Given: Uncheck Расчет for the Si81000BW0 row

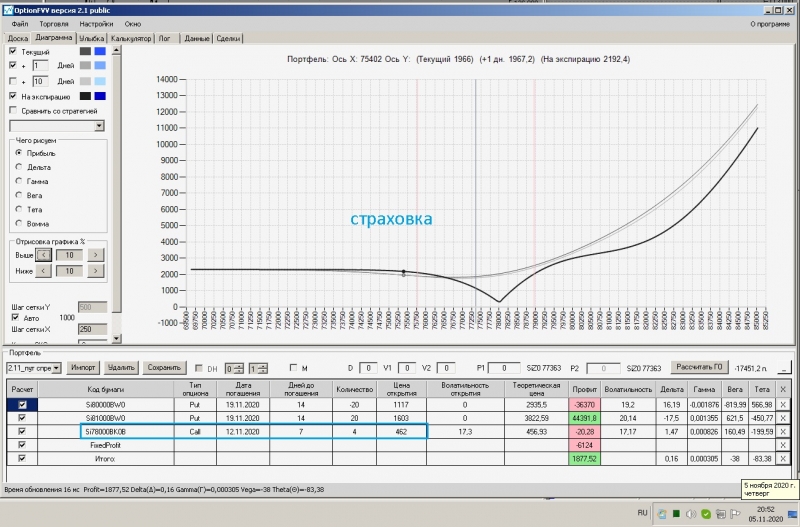Looking at the screenshot, I should point(22,418).
